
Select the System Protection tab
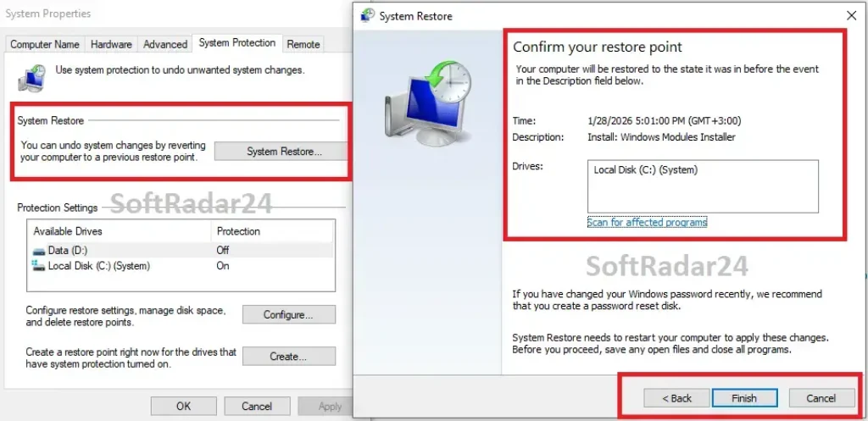point(237,42)
